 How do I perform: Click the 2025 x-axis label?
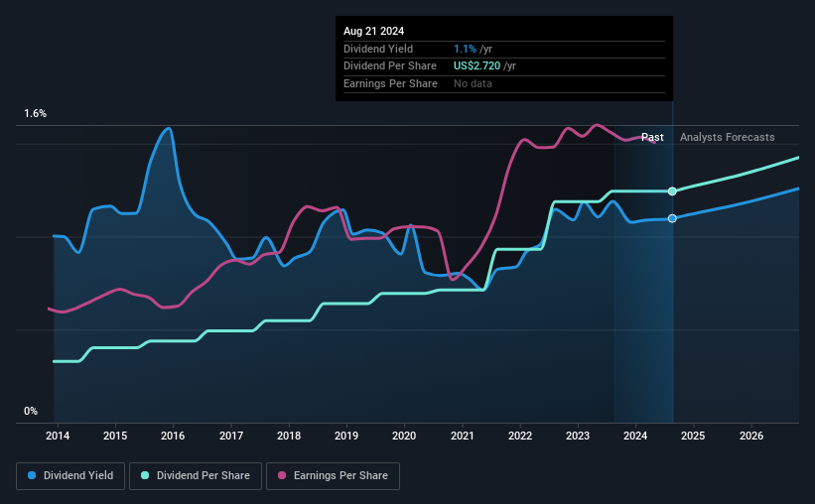tap(693, 436)
